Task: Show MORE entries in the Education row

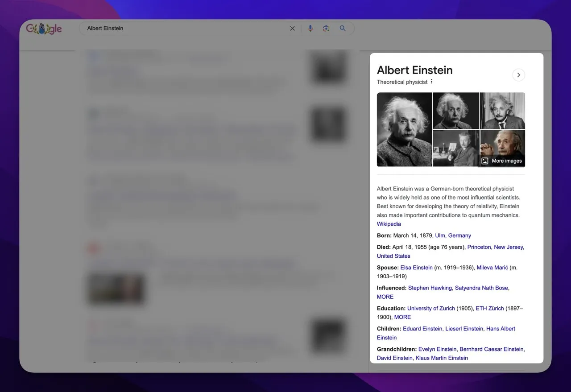Action: tap(402, 317)
